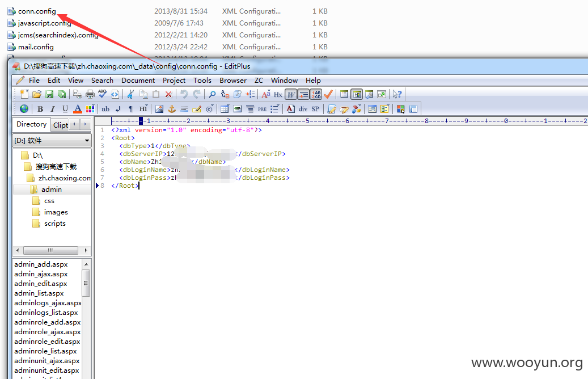This screenshot has height=379, width=588.
Task: Save the current file with the floppy icon
Action: click(x=49, y=94)
